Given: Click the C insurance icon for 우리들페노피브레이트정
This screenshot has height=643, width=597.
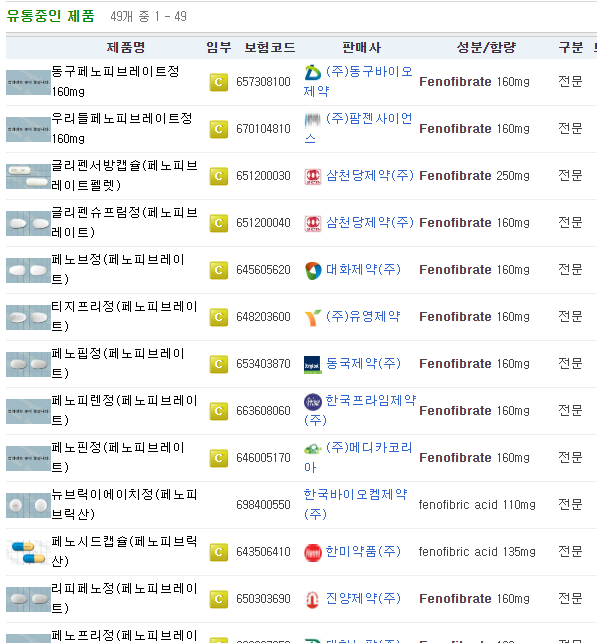Looking at the screenshot, I should [x=219, y=129].
